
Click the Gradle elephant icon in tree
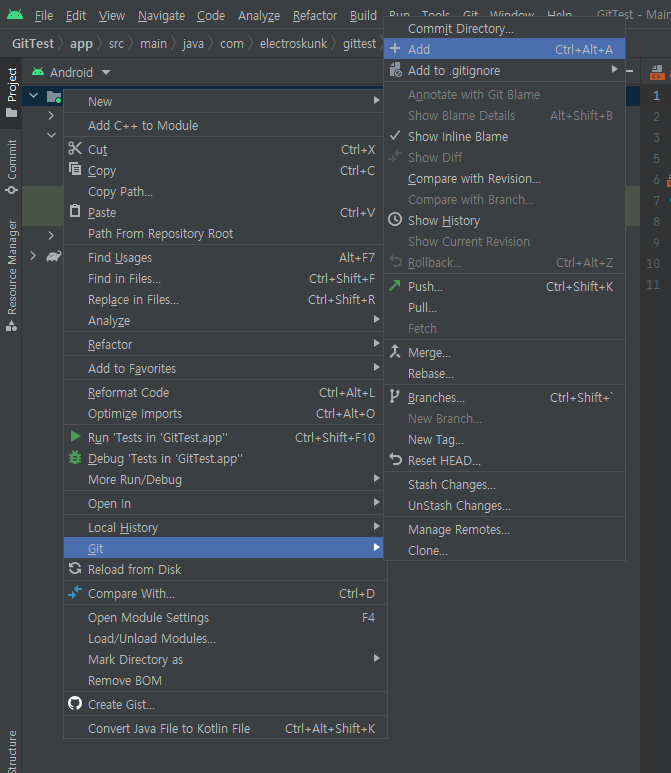click(54, 256)
